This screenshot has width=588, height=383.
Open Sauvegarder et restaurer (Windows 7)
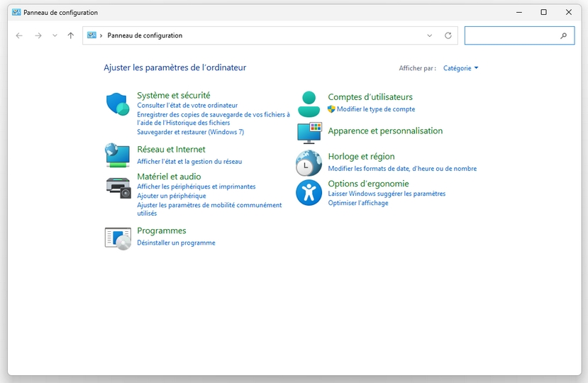tap(190, 132)
